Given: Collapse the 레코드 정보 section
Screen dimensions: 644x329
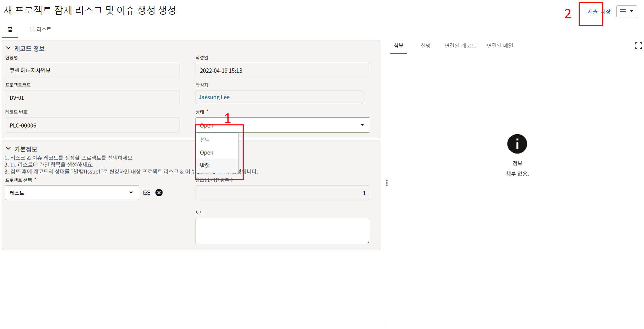Looking at the screenshot, I should (8, 48).
